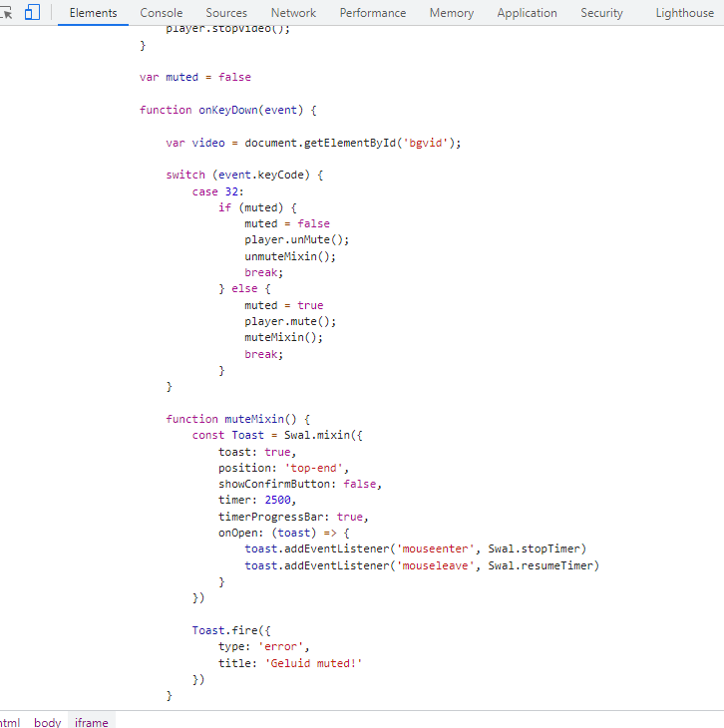The height and width of the screenshot is (728, 724).
Task: Switch to the Application tab
Action: click(527, 13)
